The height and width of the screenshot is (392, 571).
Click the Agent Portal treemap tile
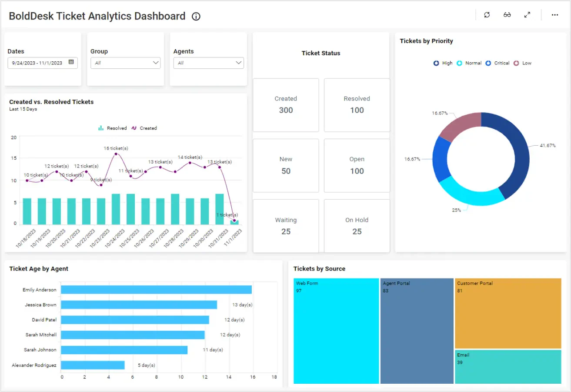(x=417, y=331)
